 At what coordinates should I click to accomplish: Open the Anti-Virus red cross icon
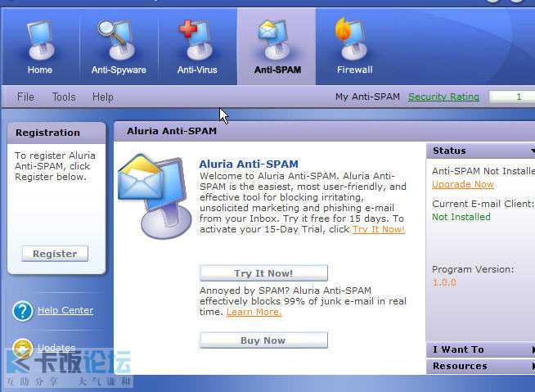(x=197, y=40)
